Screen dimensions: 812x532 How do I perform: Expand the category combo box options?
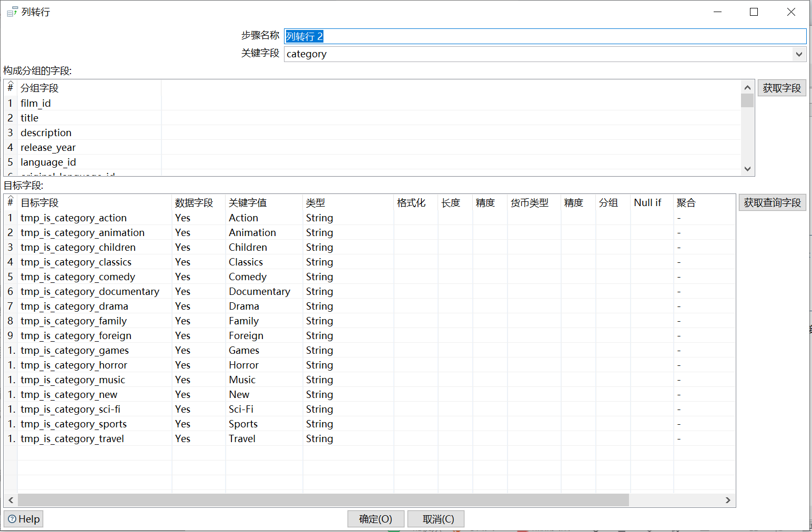[x=799, y=54]
